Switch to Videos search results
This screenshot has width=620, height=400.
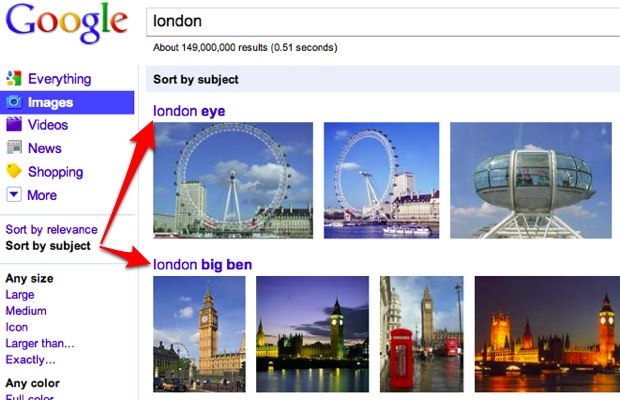tap(48, 125)
